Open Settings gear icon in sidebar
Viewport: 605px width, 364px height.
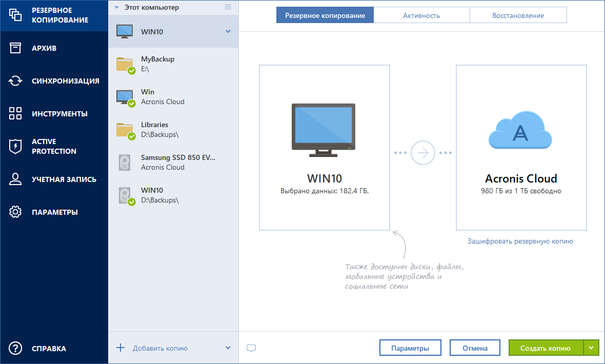pos(15,212)
